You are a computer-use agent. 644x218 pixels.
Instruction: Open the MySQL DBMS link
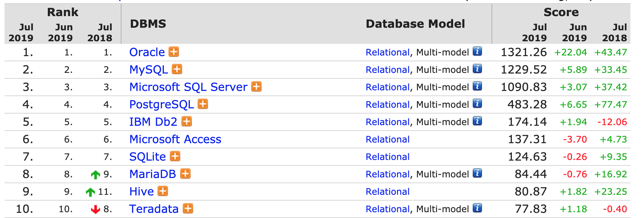coord(149,69)
